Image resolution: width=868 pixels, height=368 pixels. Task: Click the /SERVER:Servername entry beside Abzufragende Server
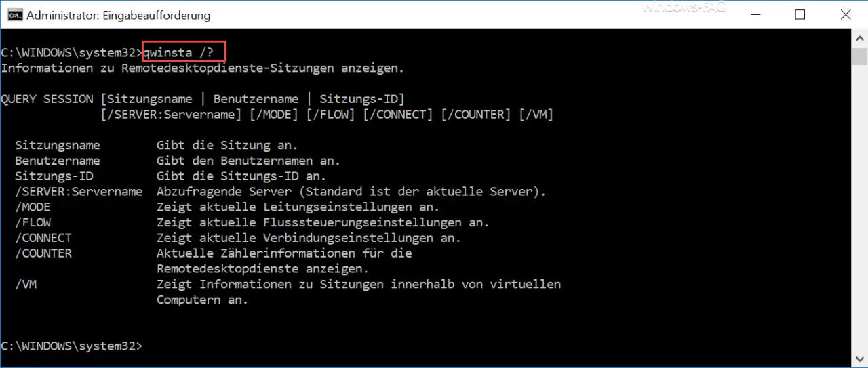click(x=79, y=192)
